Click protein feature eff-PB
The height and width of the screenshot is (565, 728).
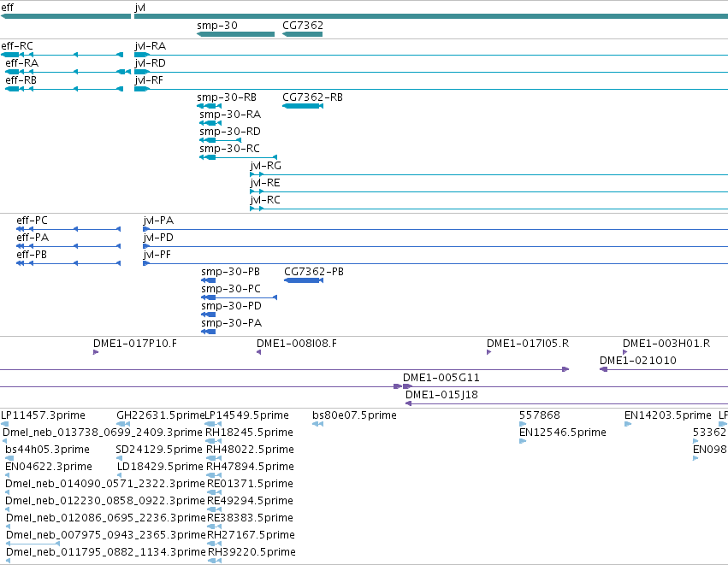point(68,263)
